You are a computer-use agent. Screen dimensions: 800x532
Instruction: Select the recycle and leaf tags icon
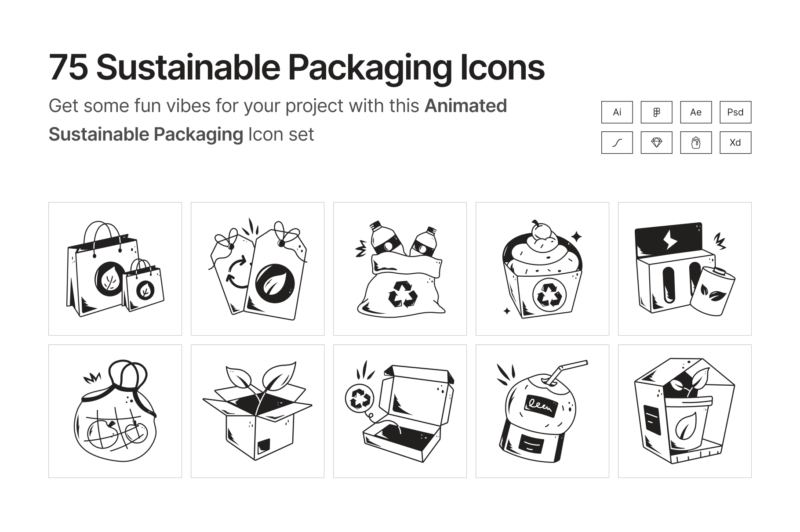tap(258, 269)
